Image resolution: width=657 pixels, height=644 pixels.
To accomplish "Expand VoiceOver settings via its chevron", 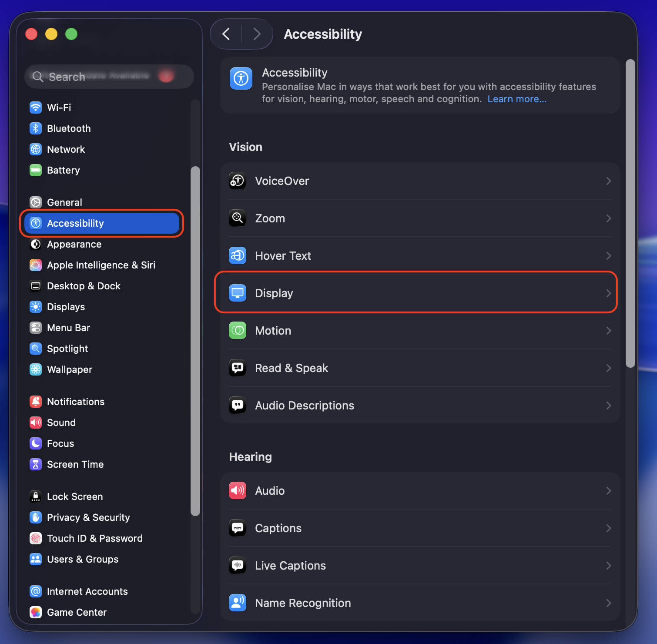I will 609,181.
